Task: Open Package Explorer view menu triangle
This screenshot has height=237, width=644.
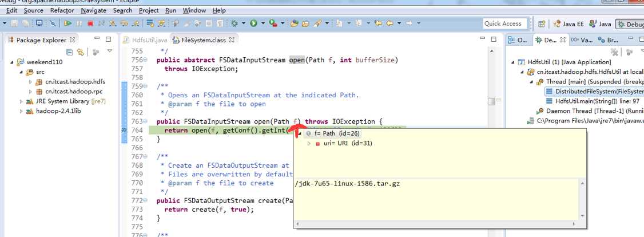Action: [x=110, y=52]
